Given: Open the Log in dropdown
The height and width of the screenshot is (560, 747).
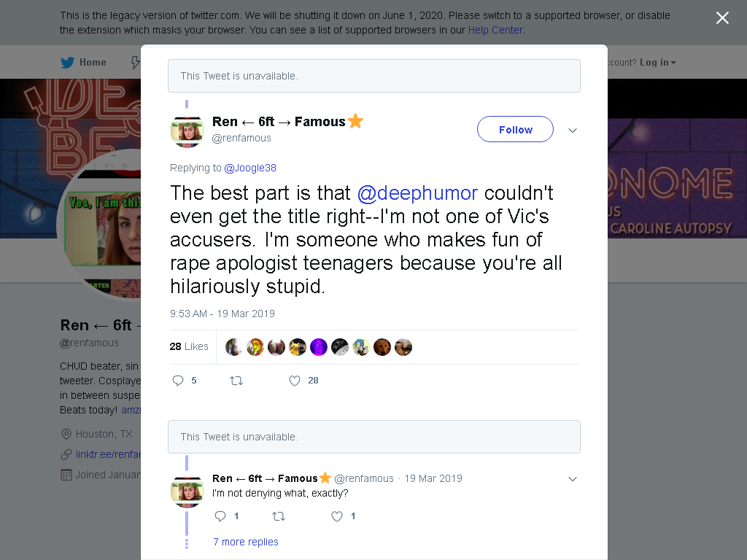Looking at the screenshot, I should coord(657,63).
